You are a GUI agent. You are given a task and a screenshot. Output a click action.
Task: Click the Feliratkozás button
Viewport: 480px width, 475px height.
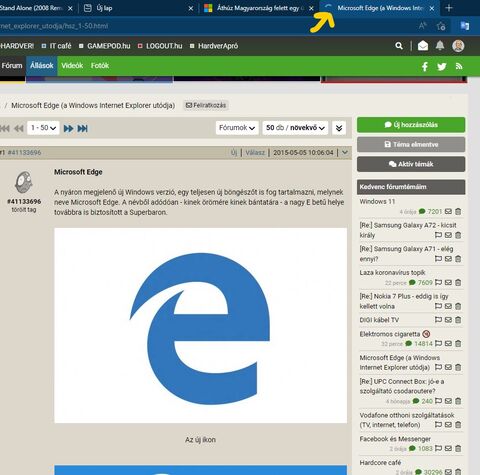(x=206, y=105)
